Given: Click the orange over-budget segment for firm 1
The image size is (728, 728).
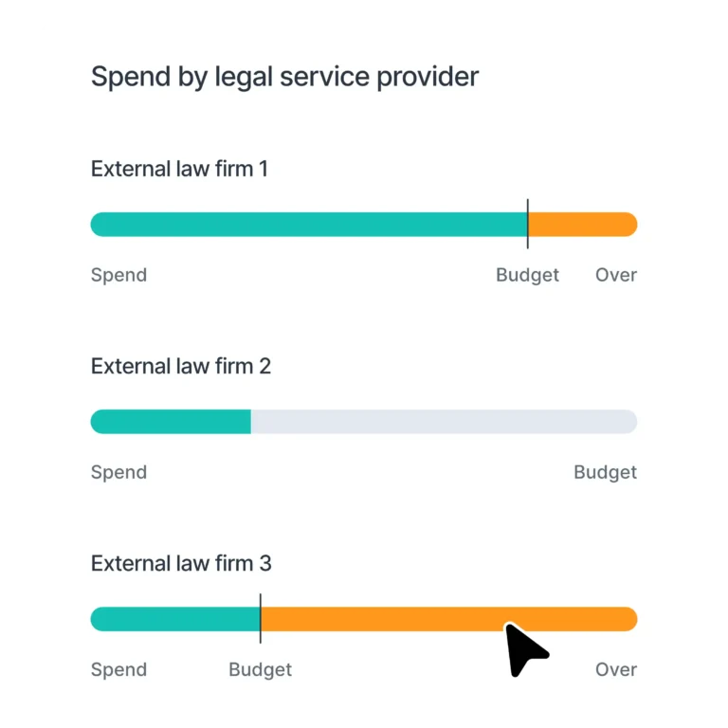Looking at the screenshot, I should (x=582, y=225).
